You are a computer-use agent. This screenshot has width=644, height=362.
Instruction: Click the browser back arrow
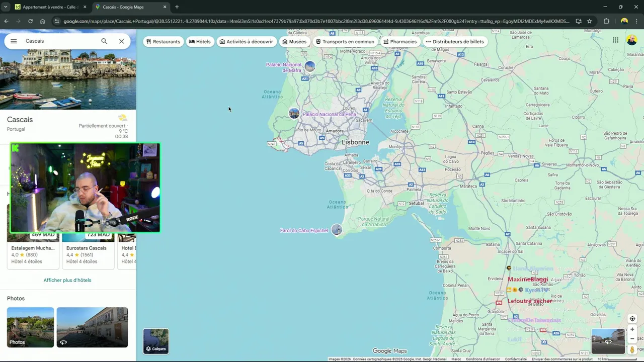[6, 21]
